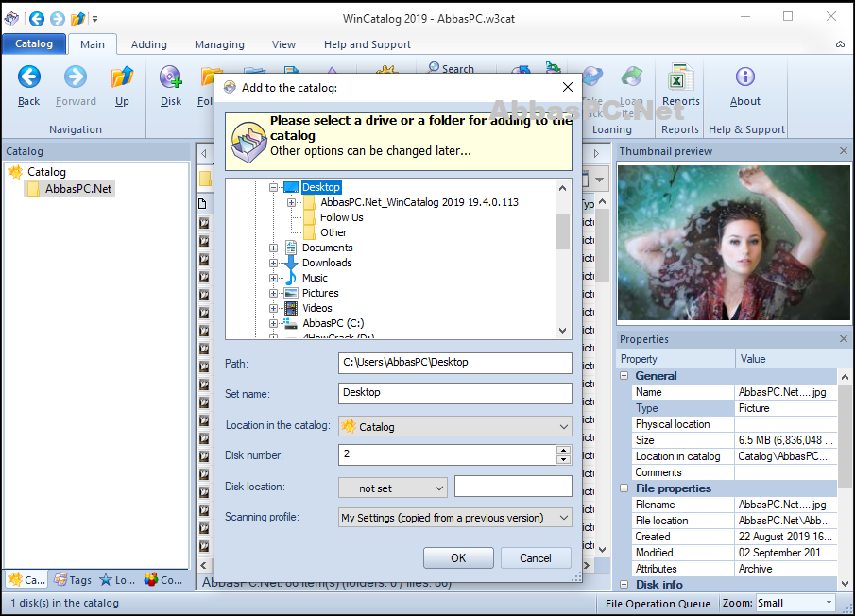The height and width of the screenshot is (616, 855).
Task: Switch to the Tags bottom tab
Action: (73, 579)
